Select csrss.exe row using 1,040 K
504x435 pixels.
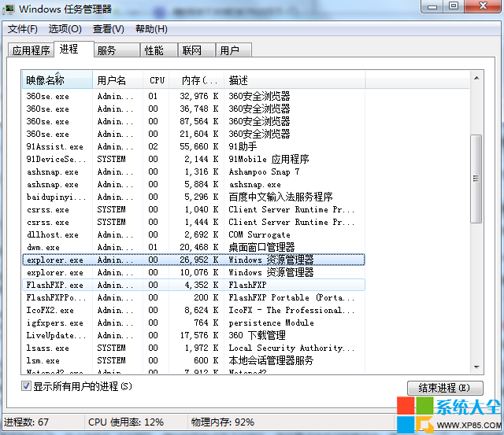tap(194, 209)
